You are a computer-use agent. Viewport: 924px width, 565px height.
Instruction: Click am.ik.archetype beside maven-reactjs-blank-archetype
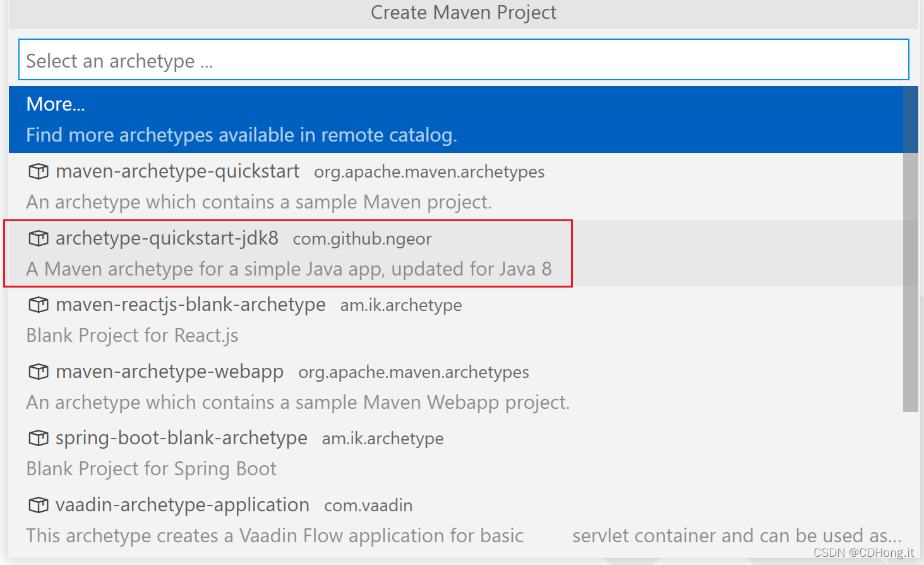click(x=401, y=305)
